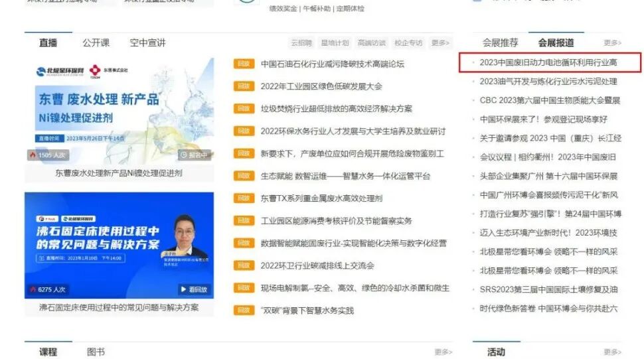Click 回放 badge beside 2022环保水务行业人才发展
The image size is (644, 359).
click(244, 131)
